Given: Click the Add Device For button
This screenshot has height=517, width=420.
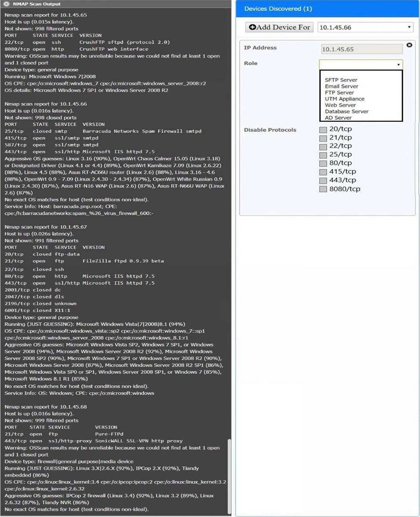Looking at the screenshot, I should click(279, 27).
